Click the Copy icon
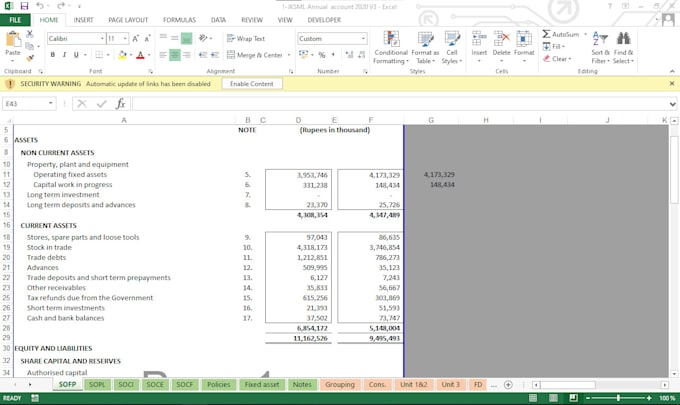 30,46
